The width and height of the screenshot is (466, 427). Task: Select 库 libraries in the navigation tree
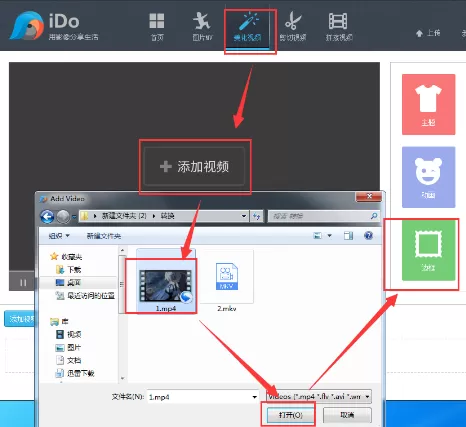pos(59,322)
